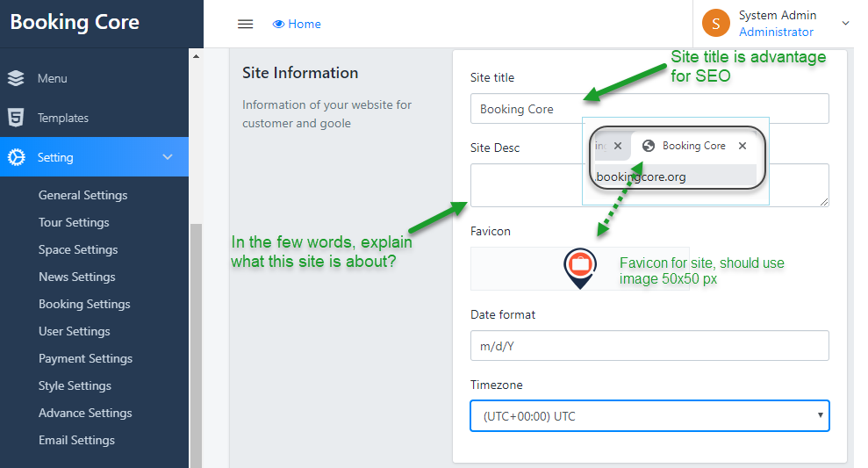
Task: Focus the Date format input field
Action: point(649,346)
